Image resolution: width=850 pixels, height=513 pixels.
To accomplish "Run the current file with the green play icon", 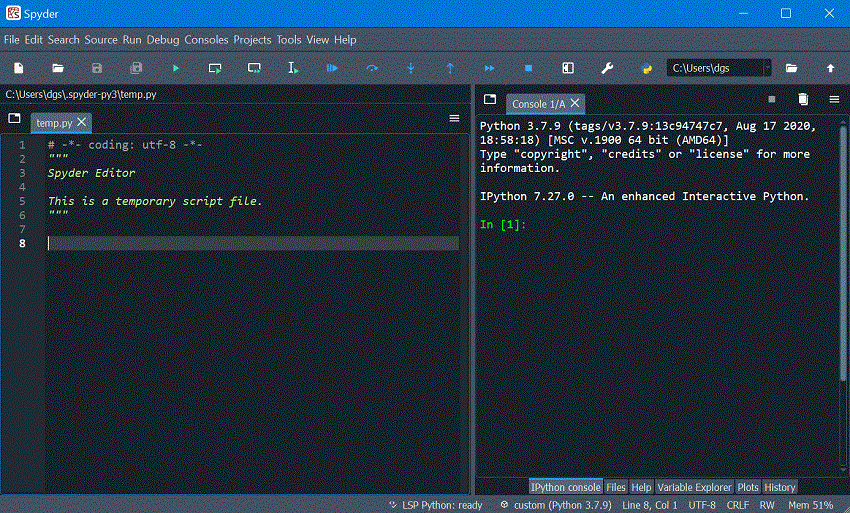I will 176,68.
